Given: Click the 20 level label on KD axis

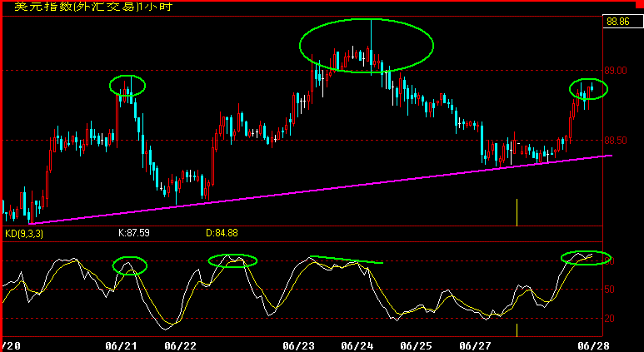Looking at the screenshot, I should 609,319.
